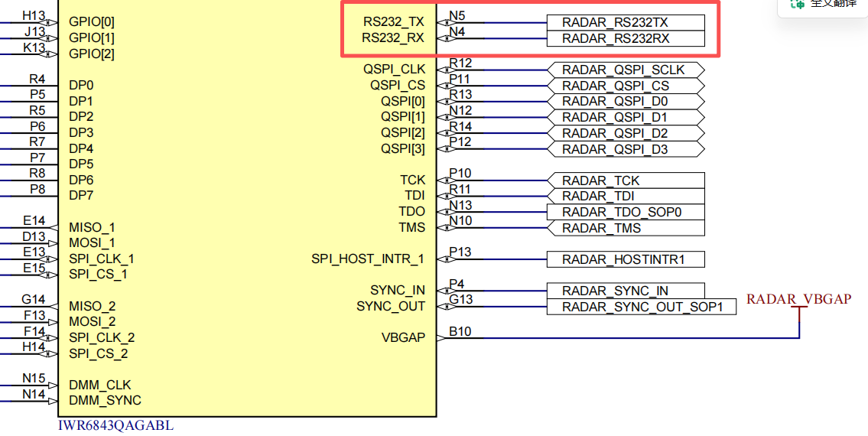Select pin number G14
This screenshot has height=436, width=868.
tap(33, 299)
